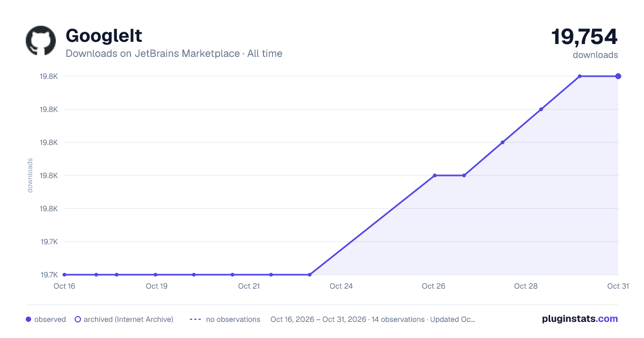Click the Oct 24 axis label
This screenshot has width=644, height=338.
[x=341, y=286]
